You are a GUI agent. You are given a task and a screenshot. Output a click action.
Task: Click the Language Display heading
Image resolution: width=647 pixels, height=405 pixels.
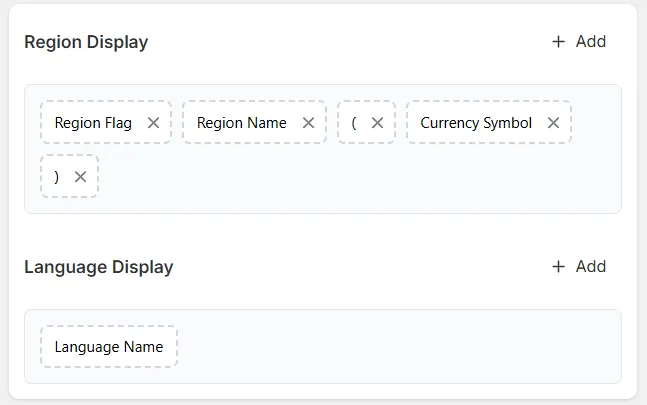coord(99,267)
